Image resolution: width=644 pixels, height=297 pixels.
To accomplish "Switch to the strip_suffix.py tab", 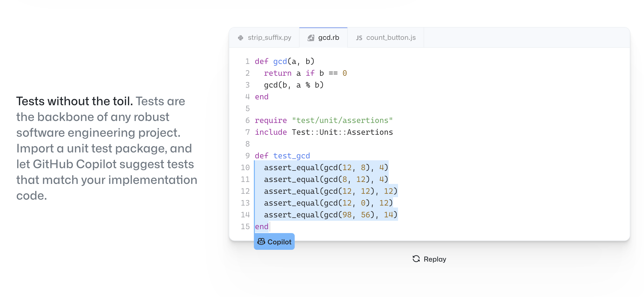I will [x=264, y=38].
